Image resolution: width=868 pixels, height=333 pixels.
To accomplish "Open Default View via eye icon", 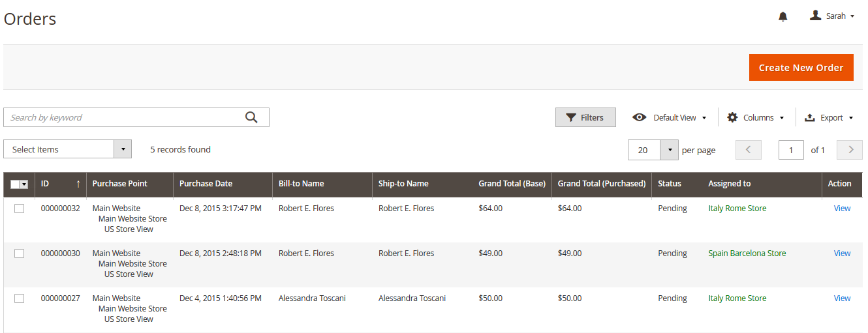I will click(640, 117).
